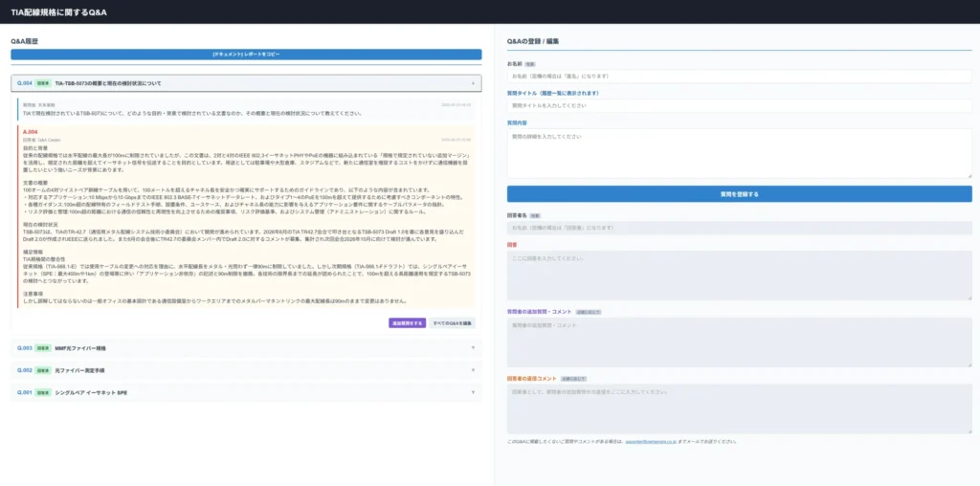Screen dimensions: 980x486
Task: Collapse the open Q.004 entry arrow
Action: point(473,83)
